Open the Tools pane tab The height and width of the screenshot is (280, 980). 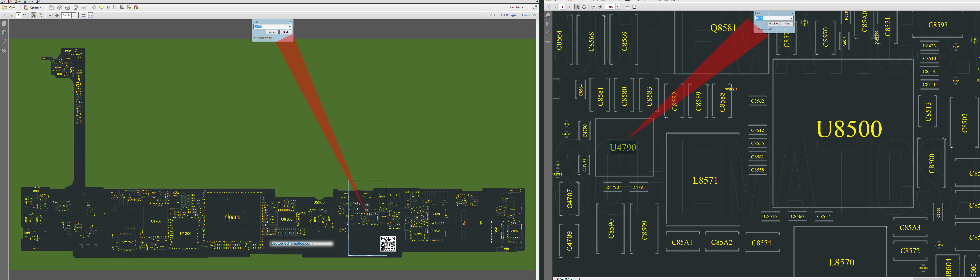(x=491, y=15)
